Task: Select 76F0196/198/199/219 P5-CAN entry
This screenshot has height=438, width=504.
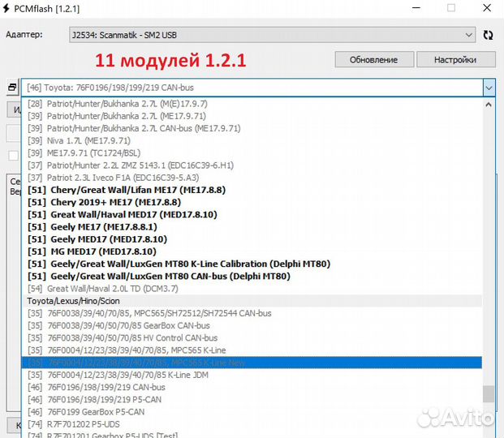Action: [252, 399]
